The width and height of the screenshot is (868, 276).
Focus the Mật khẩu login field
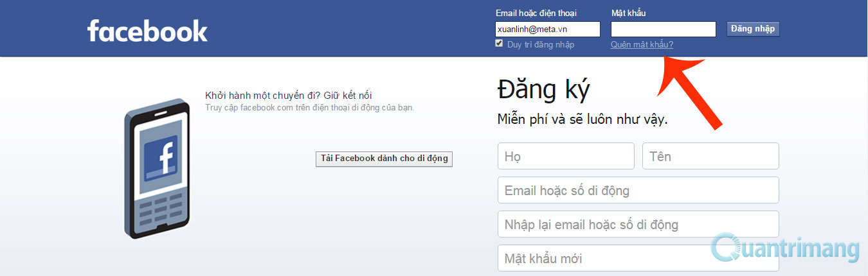coord(664,29)
